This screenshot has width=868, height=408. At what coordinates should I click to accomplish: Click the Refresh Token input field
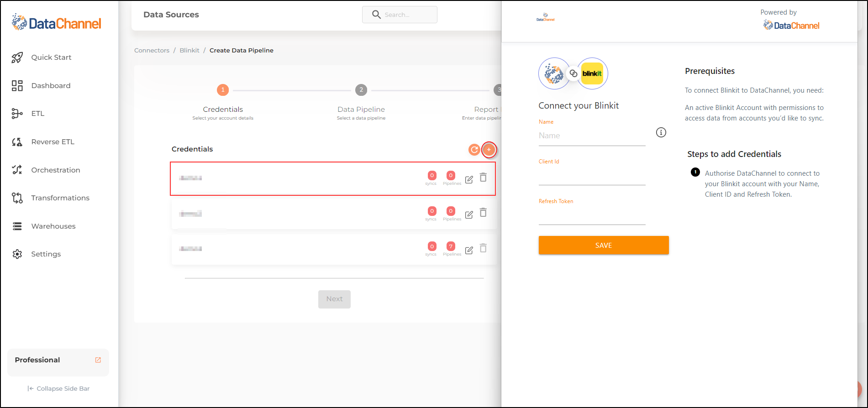click(592, 215)
